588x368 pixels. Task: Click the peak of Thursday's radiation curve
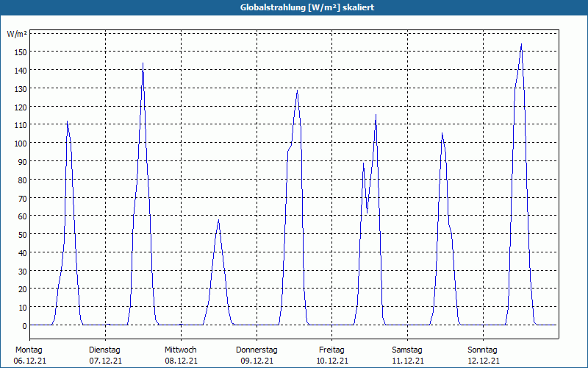click(x=297, y=90)
